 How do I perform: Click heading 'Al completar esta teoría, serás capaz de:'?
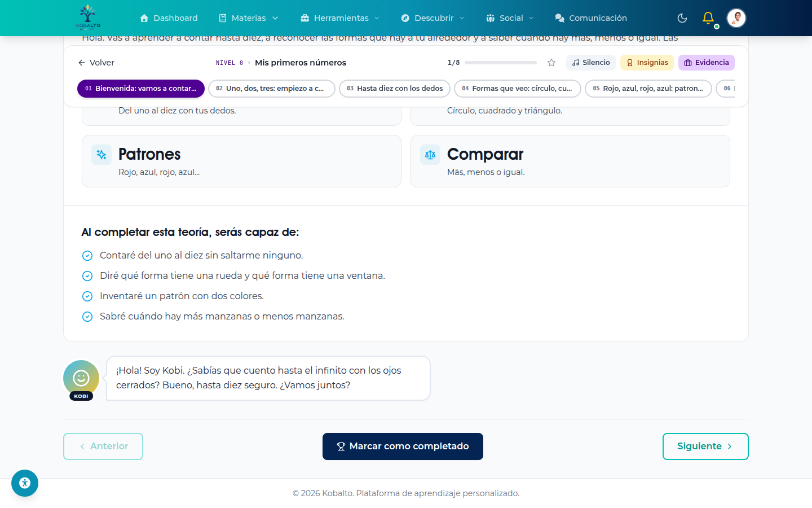[190, 232]
